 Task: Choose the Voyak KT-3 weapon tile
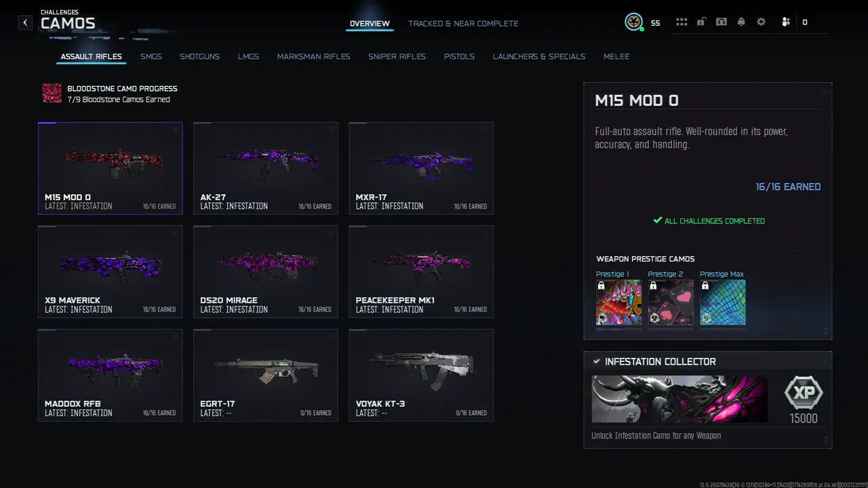click(421, 375)
